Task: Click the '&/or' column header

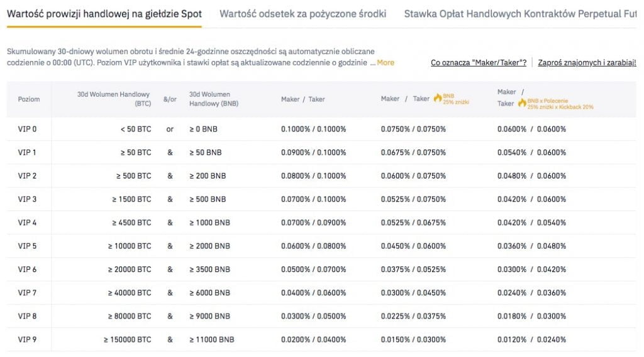Action: pyautogui.click(x=170, y=99)
